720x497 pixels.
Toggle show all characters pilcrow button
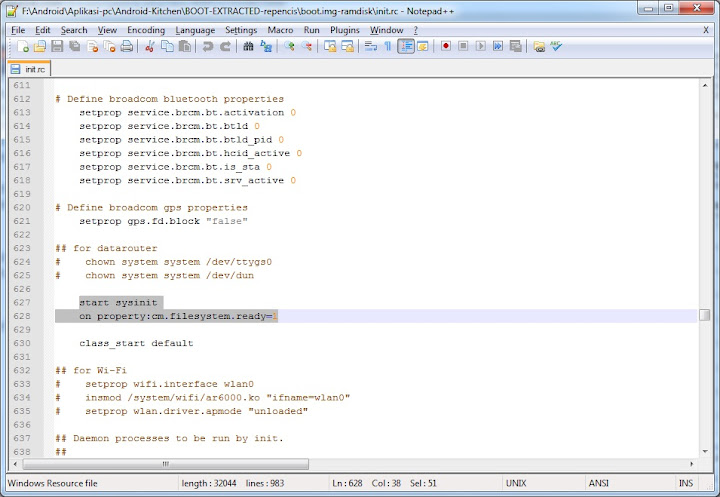coord(388,46)
